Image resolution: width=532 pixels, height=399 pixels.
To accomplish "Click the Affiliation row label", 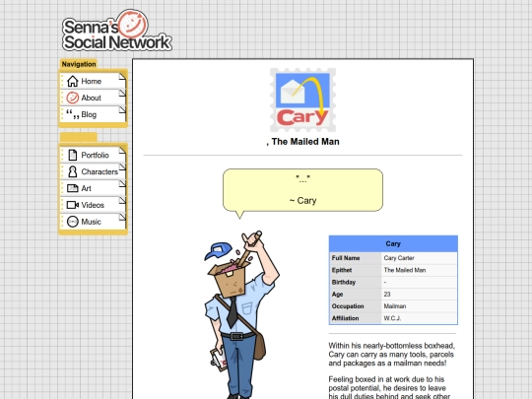I will [x=345, y=318].
